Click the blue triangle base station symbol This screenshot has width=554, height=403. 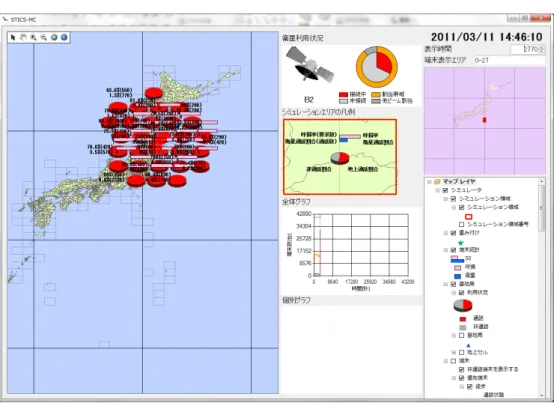468,345
